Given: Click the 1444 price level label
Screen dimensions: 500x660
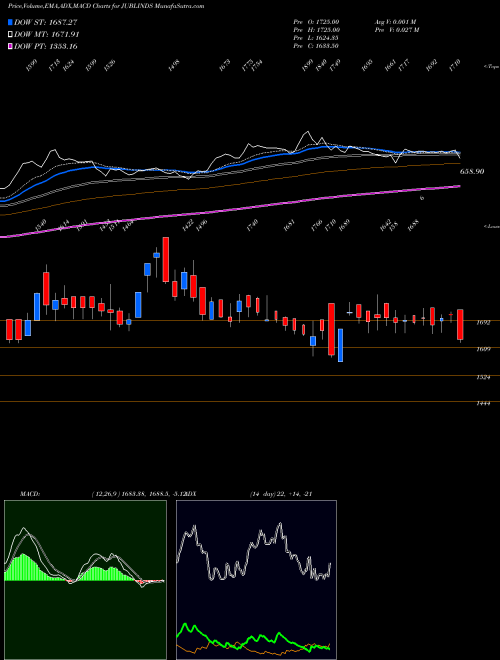Looking at the screenshot, I should 484,404.
